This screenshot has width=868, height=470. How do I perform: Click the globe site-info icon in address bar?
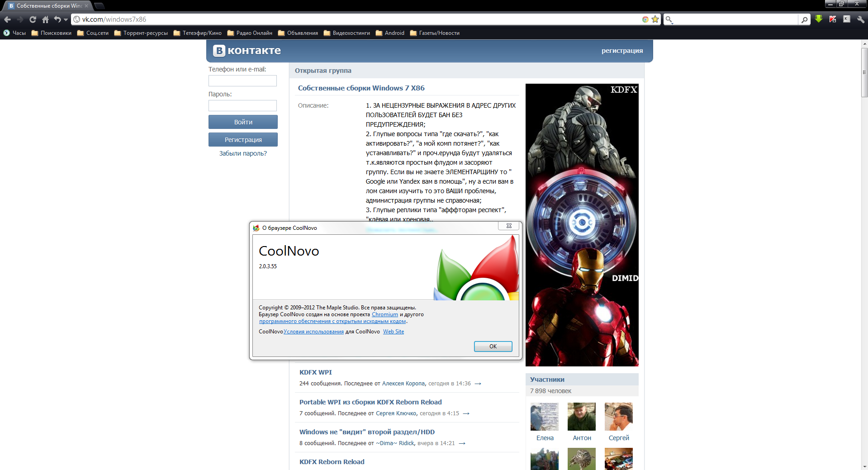(77, 19)
